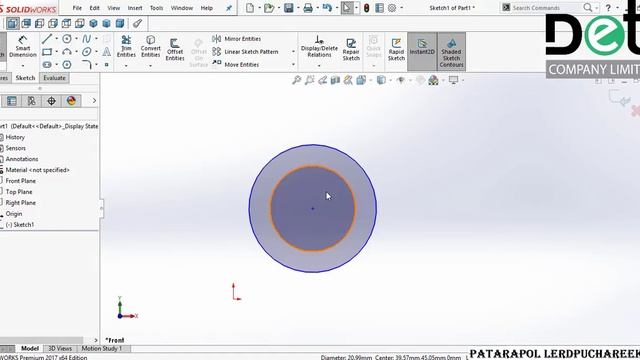Choose the Corner Rectangle tool
The width and height of the screenshot is (640, 360).
(x=47, y=52)
